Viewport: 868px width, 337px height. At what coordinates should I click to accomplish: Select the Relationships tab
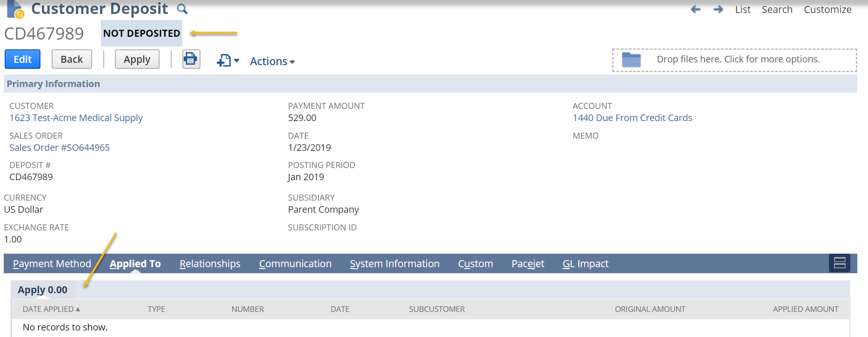(210, 263)
